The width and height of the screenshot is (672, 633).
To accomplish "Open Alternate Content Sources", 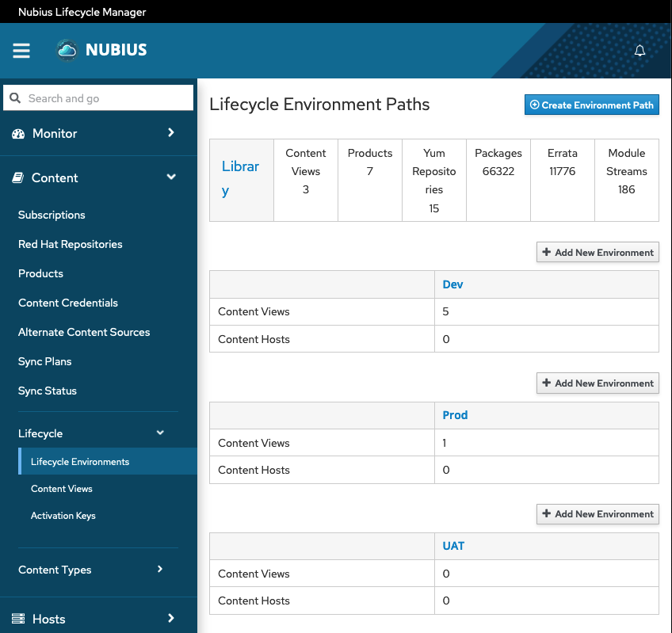I will [84, 332].
